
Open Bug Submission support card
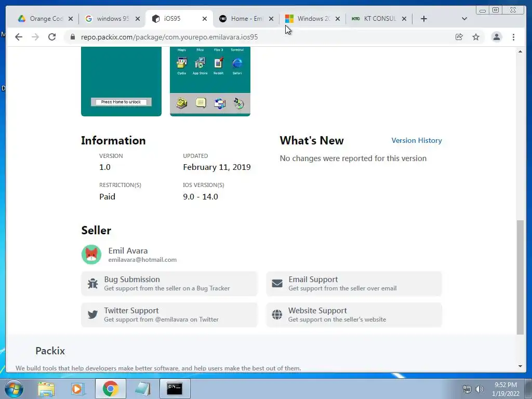click(169, 284)
